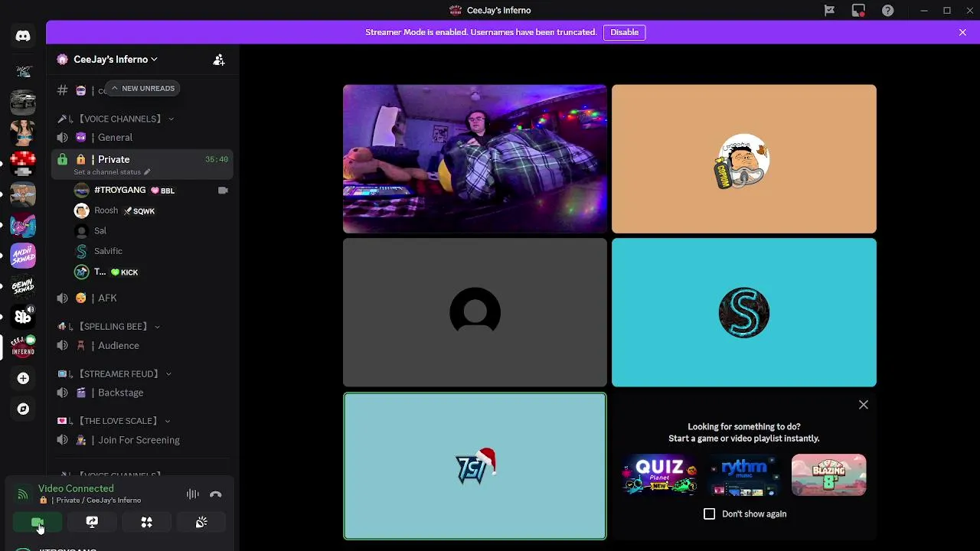This screenshot has width=980, height=551.
Task: Select Salvific in voice member list
Action: 151,251
